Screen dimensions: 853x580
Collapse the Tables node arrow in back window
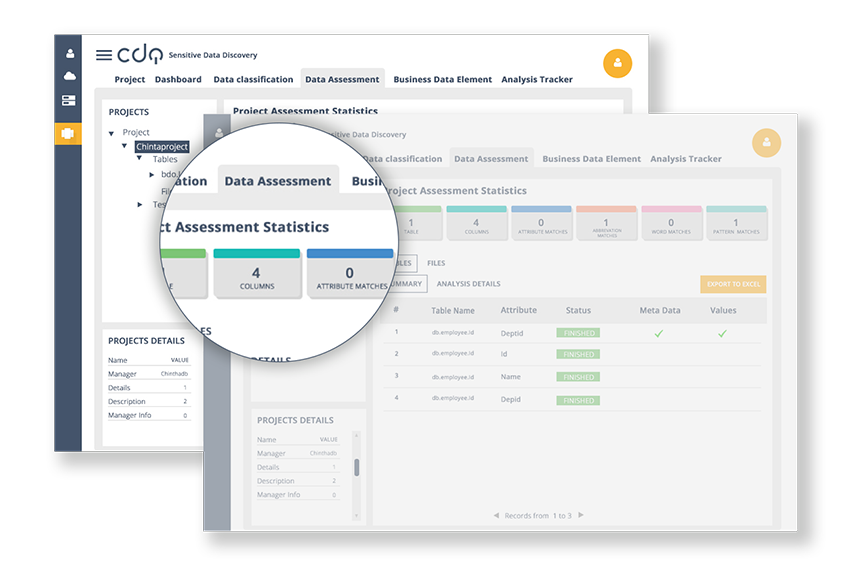tap(139, 158)
